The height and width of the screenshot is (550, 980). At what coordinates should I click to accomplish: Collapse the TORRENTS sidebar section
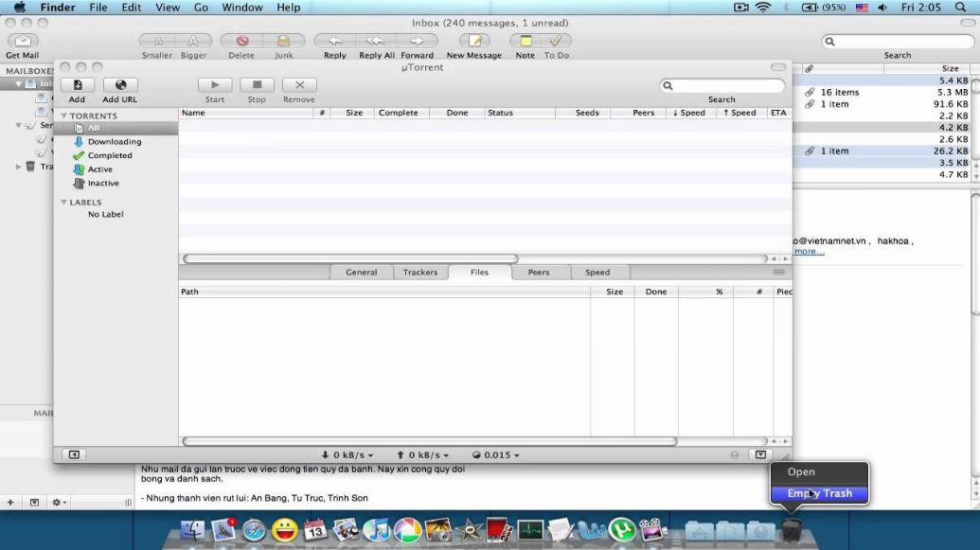[x=62, y=115]
